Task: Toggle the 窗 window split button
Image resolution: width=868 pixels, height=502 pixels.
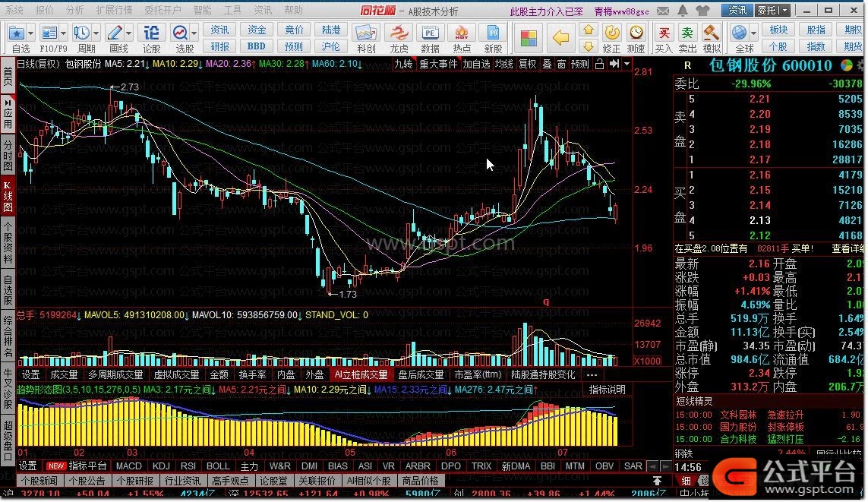Action: tap(561, 65)
